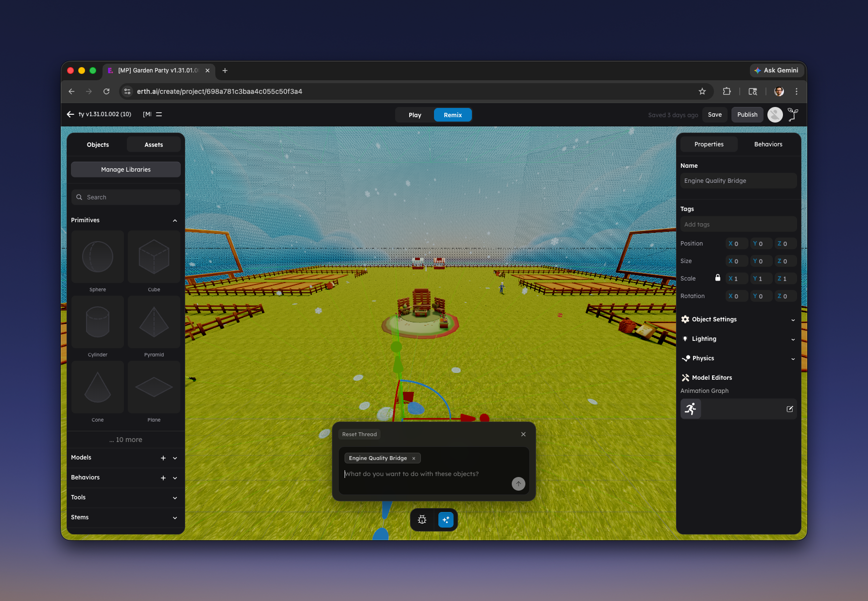Open the Assets tab
Viewport: 868px width, 601px height.
pos(154,145)
